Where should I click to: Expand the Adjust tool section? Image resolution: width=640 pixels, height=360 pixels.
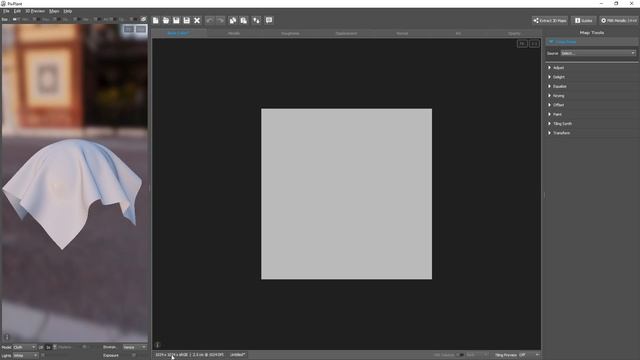coord(592,68)
